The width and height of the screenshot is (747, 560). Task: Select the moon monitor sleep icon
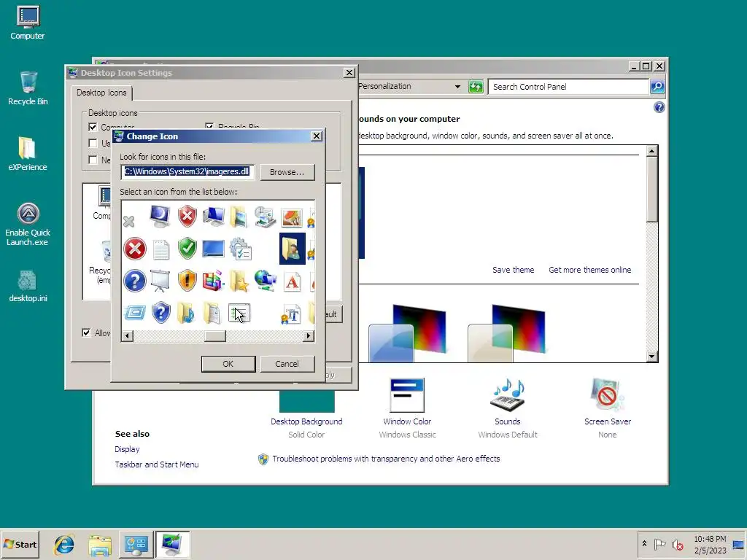160,216
